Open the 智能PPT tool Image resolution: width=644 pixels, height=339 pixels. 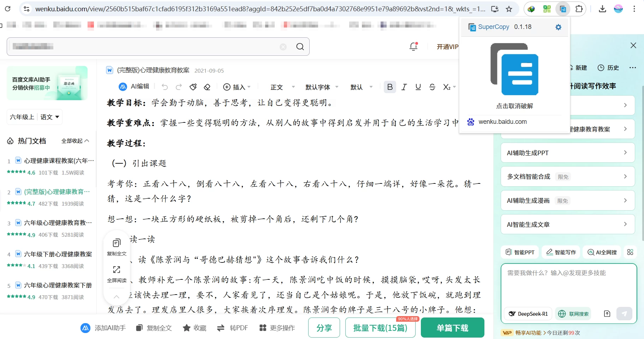point(519,252)
